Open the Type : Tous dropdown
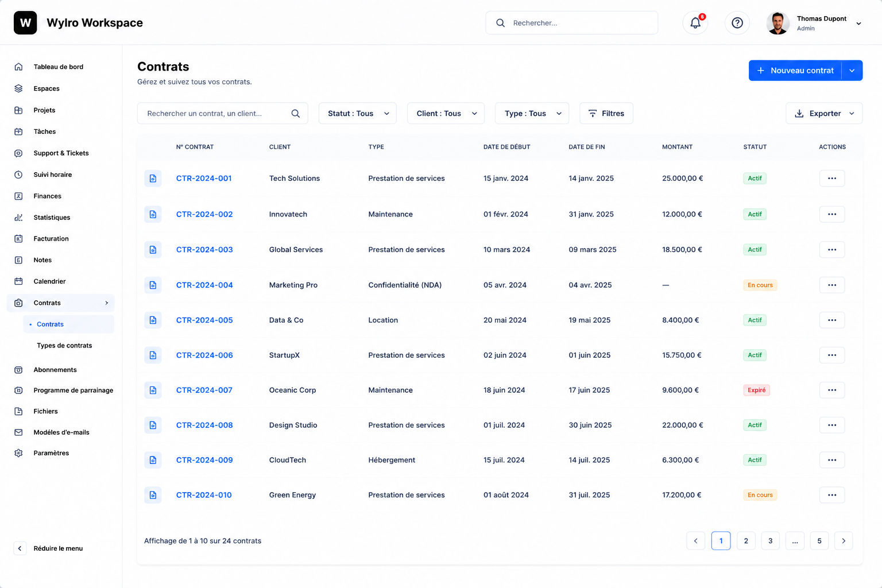This screenshot has height=588, width=882. [x=532, y=114]
